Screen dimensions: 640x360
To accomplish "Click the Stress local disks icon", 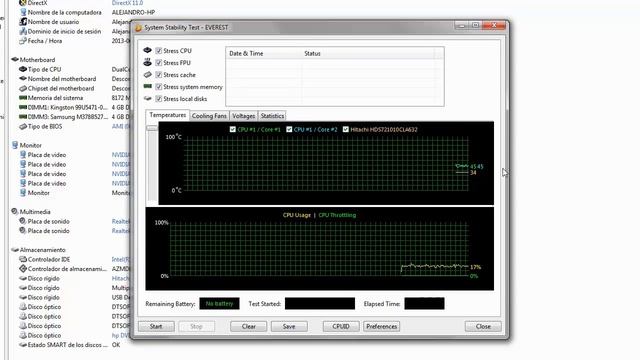I will coord(147,99).
